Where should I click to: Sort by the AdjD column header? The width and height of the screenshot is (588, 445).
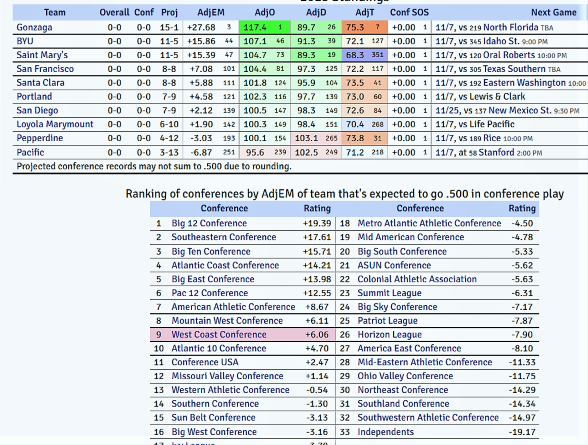coord(316,12)
